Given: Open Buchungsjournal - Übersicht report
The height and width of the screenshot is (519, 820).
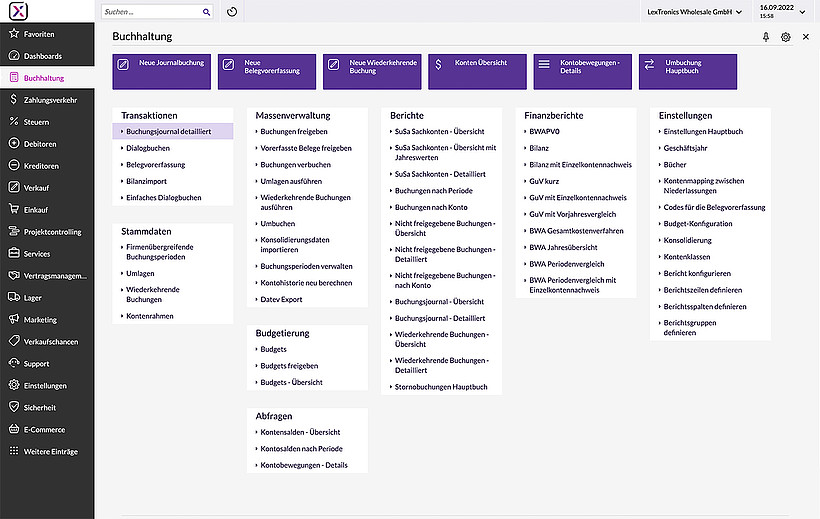Looking at the screenshot, I should click(x=439, y=301).
